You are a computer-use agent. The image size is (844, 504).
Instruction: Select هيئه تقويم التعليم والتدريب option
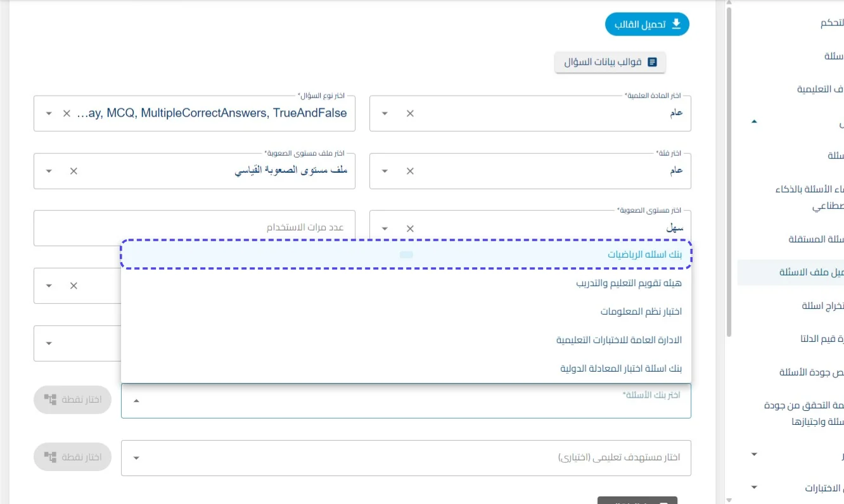[x=406, y=283]
